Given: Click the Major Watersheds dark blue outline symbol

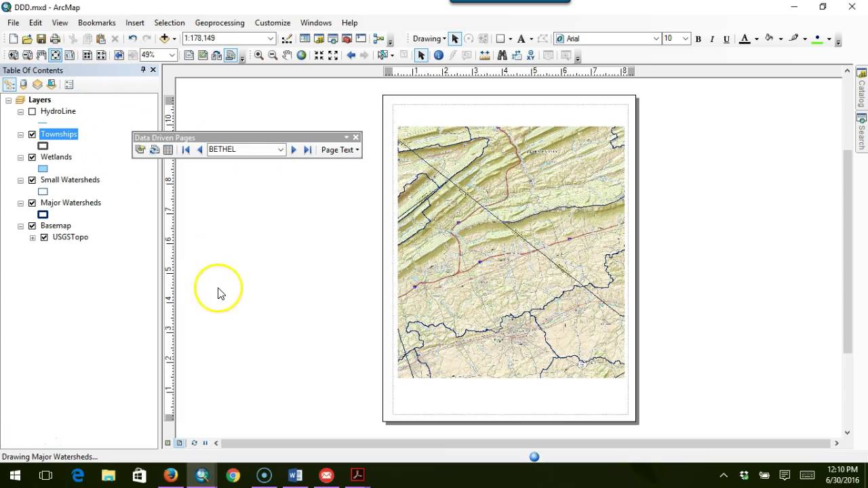Looking at the screenshot, I should click(43, 215).
